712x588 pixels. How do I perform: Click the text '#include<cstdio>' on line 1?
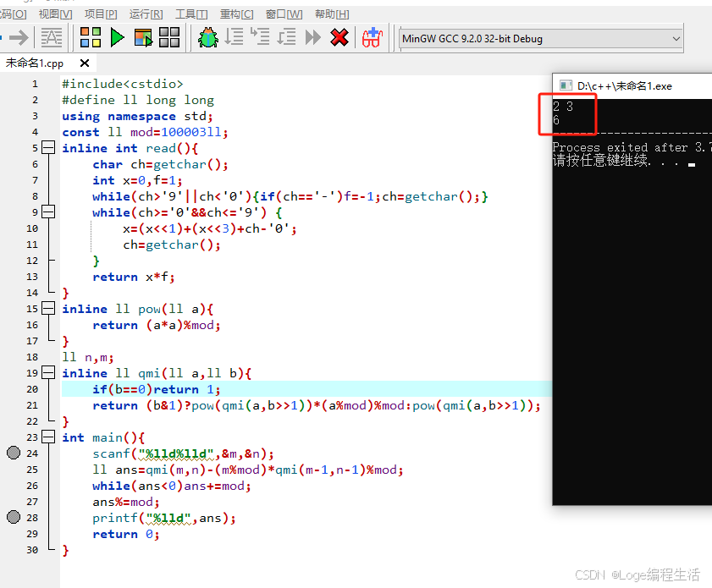click(x=123, y=84)
